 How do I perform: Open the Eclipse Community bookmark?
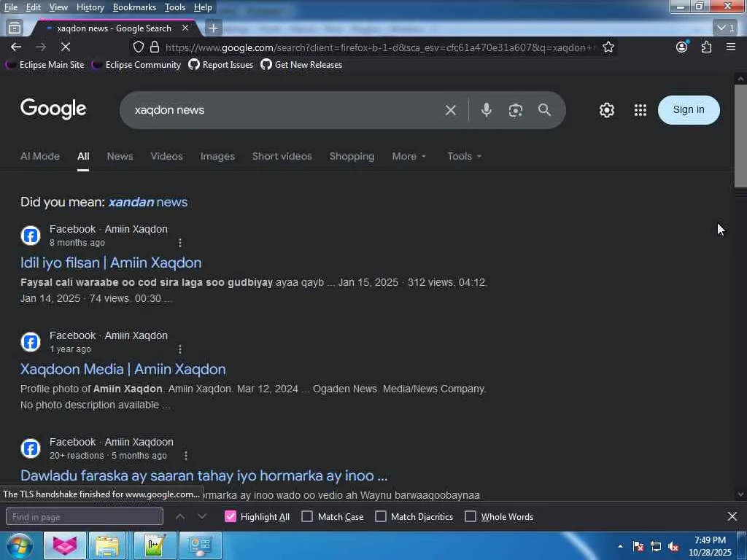click(136, 65)
